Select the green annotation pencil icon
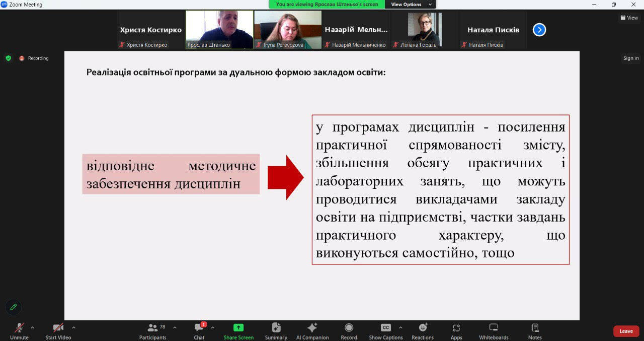644x341 pixels. click(14, 307)
